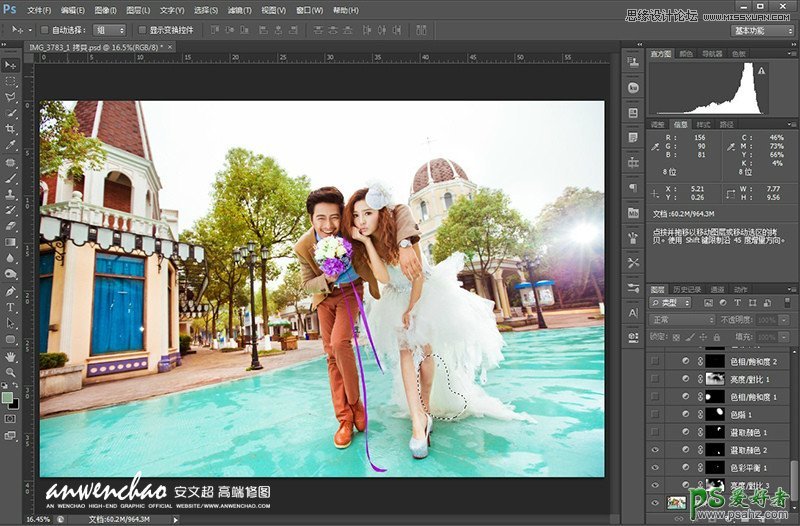Check the 显示变换控件 checkbox

(x=141, y=30)
